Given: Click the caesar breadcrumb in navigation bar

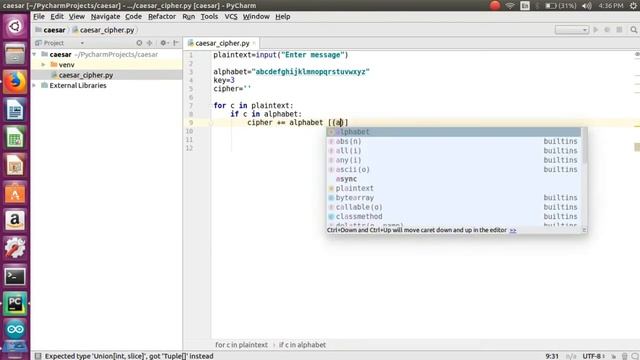Looking at the screenshot, I should 51,30.
